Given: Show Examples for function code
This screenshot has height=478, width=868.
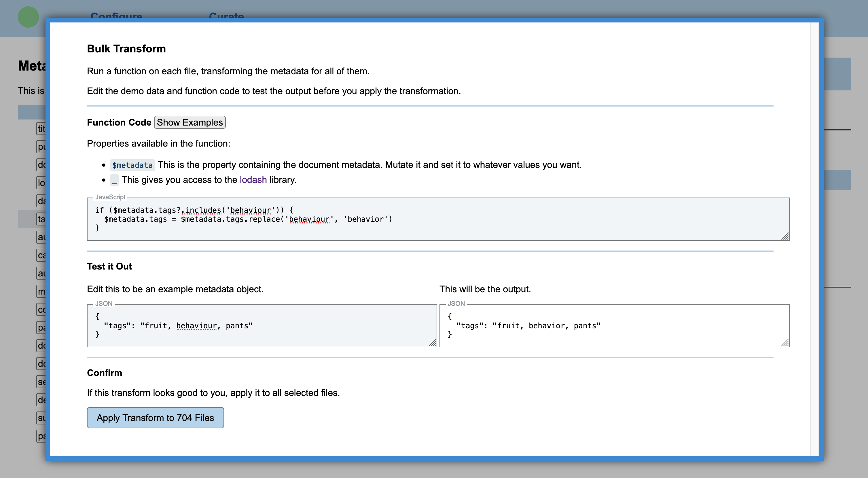Looking at the screenshot, I should [190, 122].
